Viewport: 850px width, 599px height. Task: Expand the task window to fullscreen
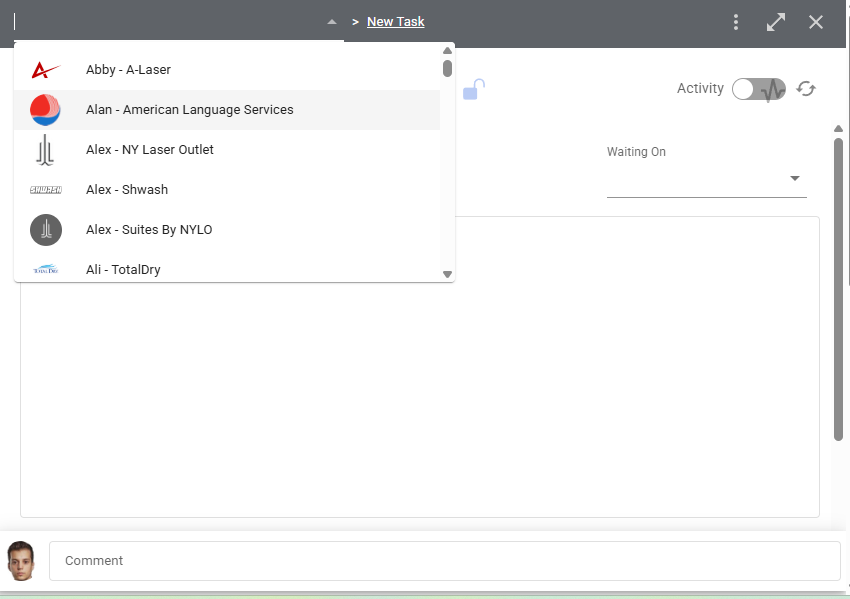776,22
